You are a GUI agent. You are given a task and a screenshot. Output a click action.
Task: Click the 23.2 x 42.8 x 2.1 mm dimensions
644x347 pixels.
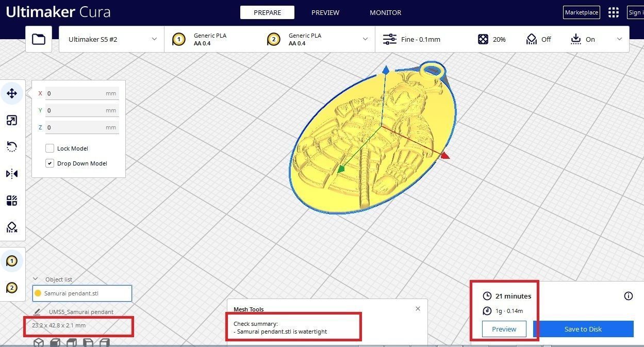59,325
